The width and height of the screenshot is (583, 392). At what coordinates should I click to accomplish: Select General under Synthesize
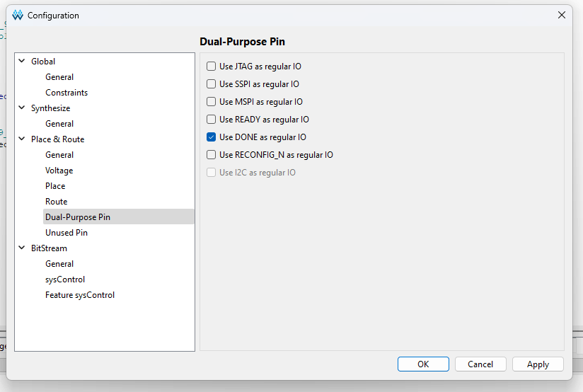(x=59, y=124)
